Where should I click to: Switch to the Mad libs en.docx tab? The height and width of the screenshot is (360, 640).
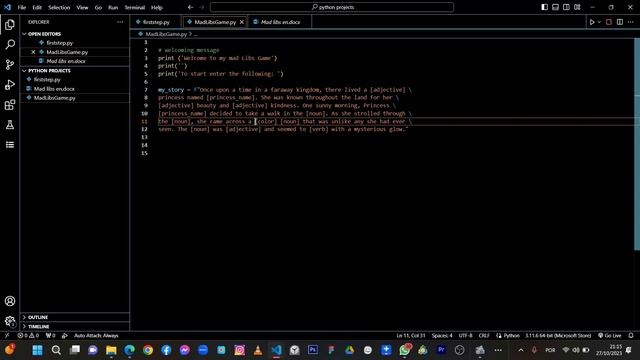tap(280, 22)
